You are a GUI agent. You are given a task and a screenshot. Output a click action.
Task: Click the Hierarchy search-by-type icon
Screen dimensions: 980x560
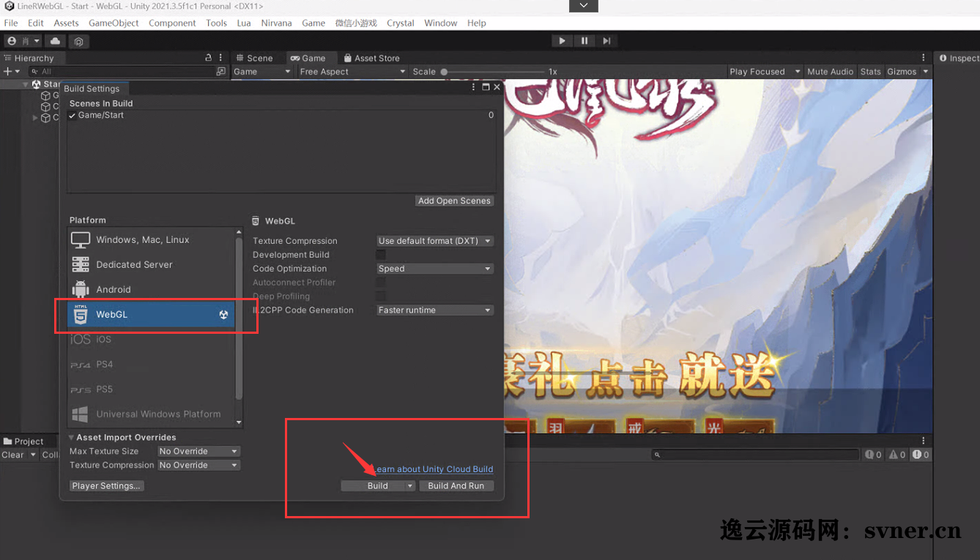(x=221, y=72)
